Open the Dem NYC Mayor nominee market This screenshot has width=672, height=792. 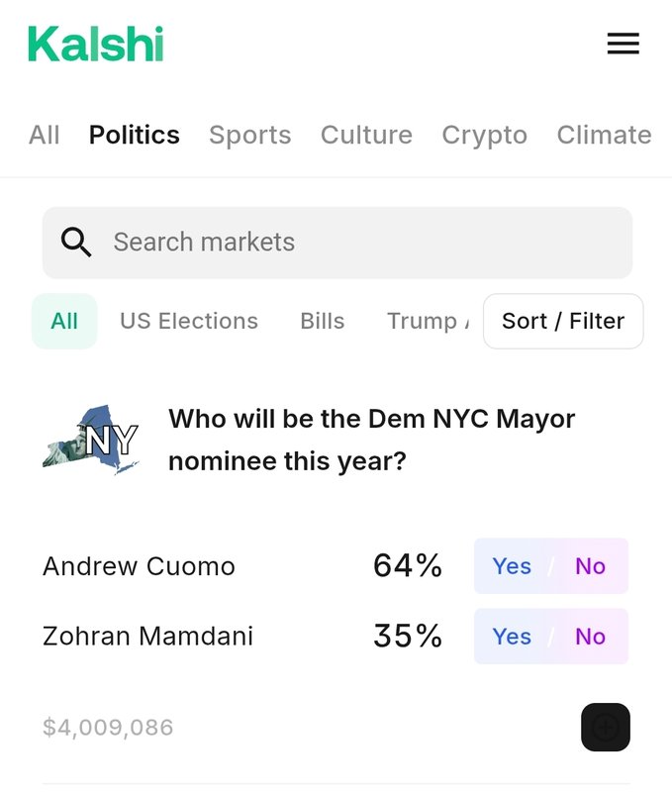point(372,439)
